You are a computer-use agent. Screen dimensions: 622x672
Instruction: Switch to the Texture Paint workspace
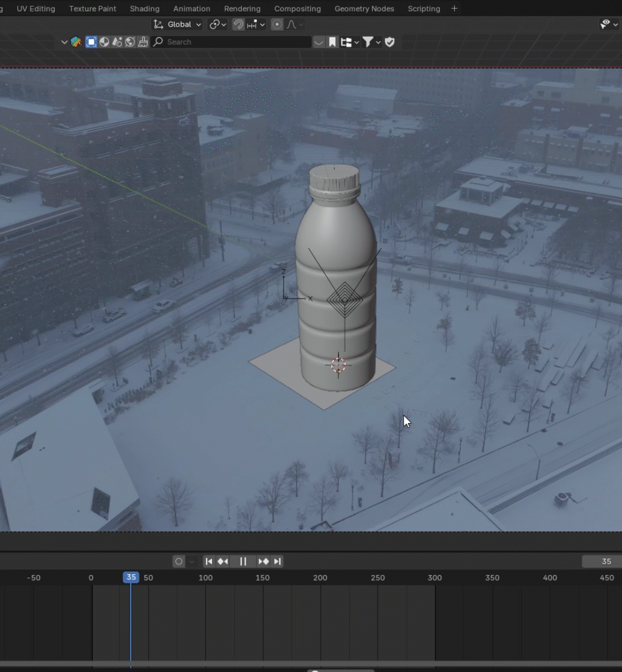[92, 9]
